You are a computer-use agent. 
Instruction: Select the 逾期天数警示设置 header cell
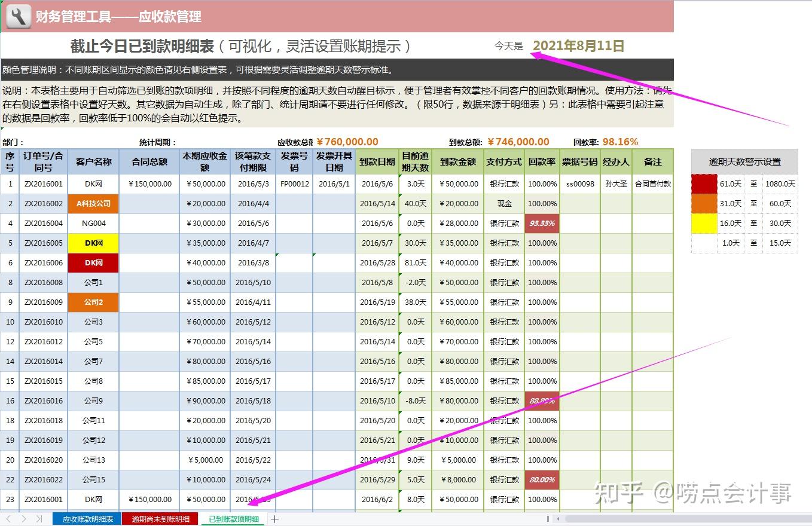click(x=744, y=161)
